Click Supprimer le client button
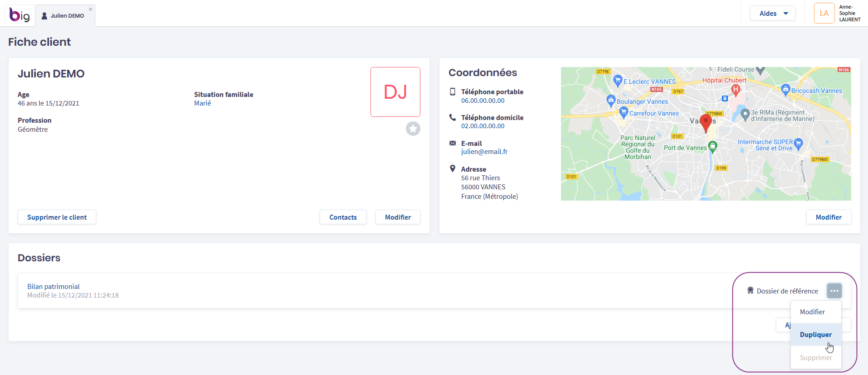Screen dimensions: 868x375 (57, 217)
